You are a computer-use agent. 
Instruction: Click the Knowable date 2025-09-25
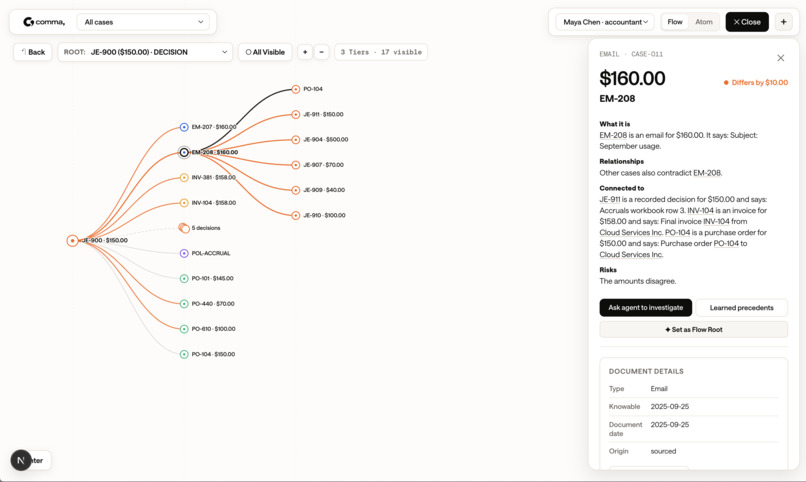tap(670, 406)
